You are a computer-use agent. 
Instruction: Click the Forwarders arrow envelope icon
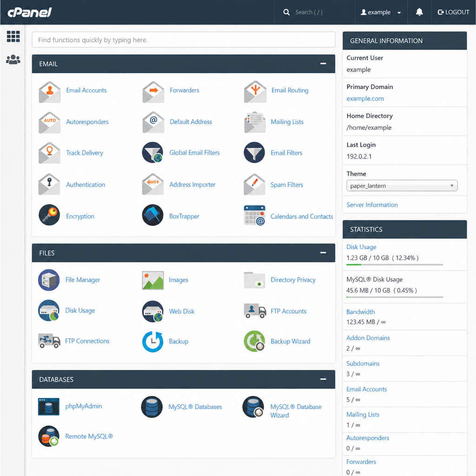coord(153,92)
